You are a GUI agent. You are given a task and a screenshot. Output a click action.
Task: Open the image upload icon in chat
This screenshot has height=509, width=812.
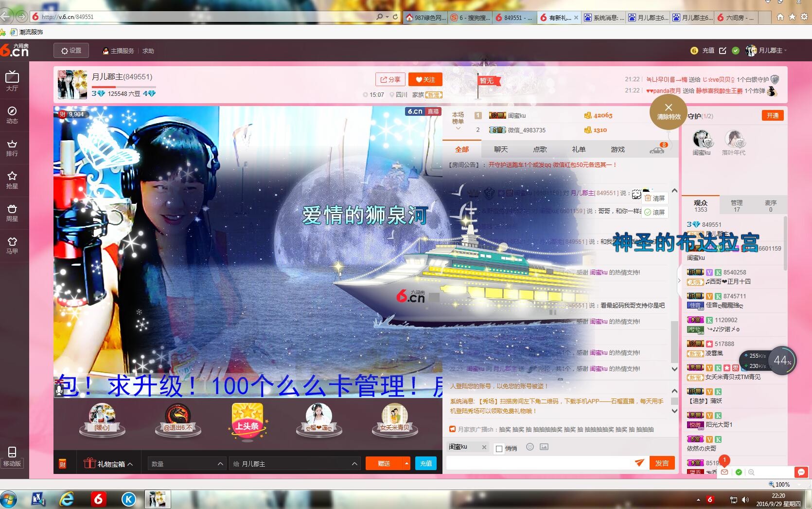[x=544, y=447]
